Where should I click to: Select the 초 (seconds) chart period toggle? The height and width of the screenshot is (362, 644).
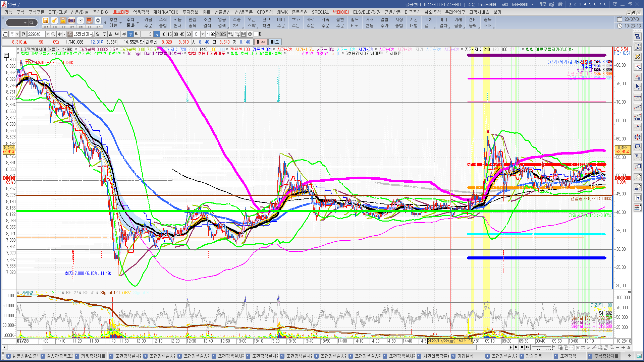click(130, 34)
